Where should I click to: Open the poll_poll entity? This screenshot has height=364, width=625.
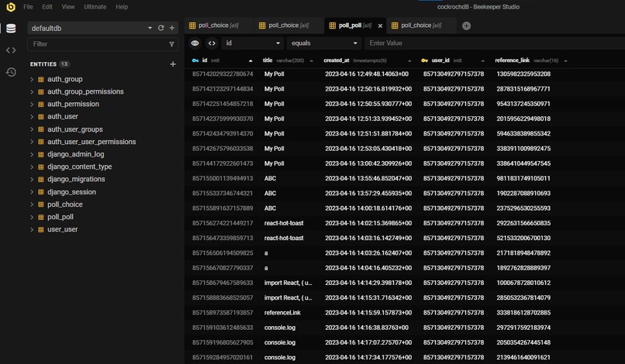coord(60,217)
